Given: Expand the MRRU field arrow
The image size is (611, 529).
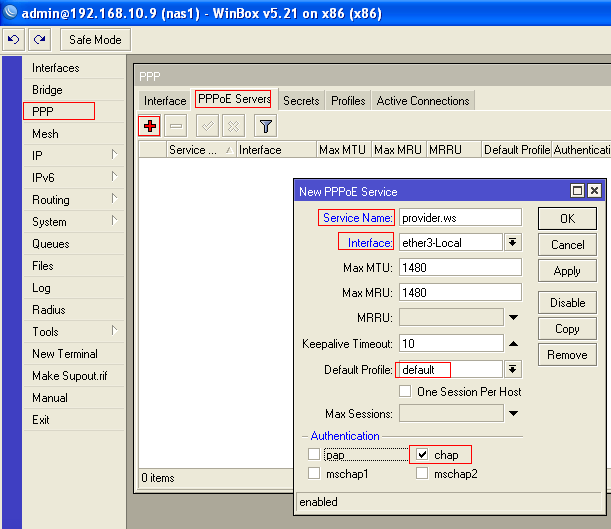Looking at the screenshot, I should [513, 318].
